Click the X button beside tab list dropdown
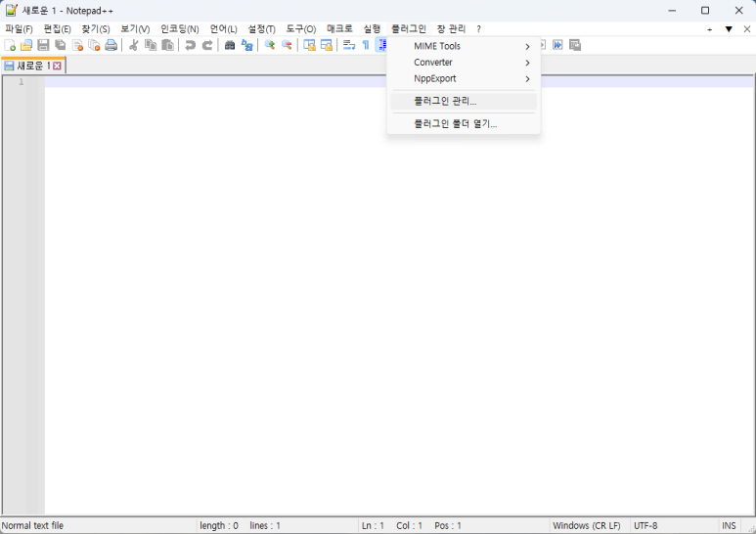This screenshot has height=534, width=756. tap(747, 29)
